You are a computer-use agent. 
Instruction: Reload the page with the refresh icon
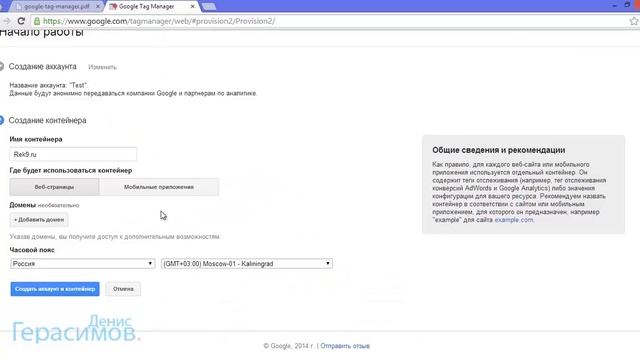pos(21,21)
